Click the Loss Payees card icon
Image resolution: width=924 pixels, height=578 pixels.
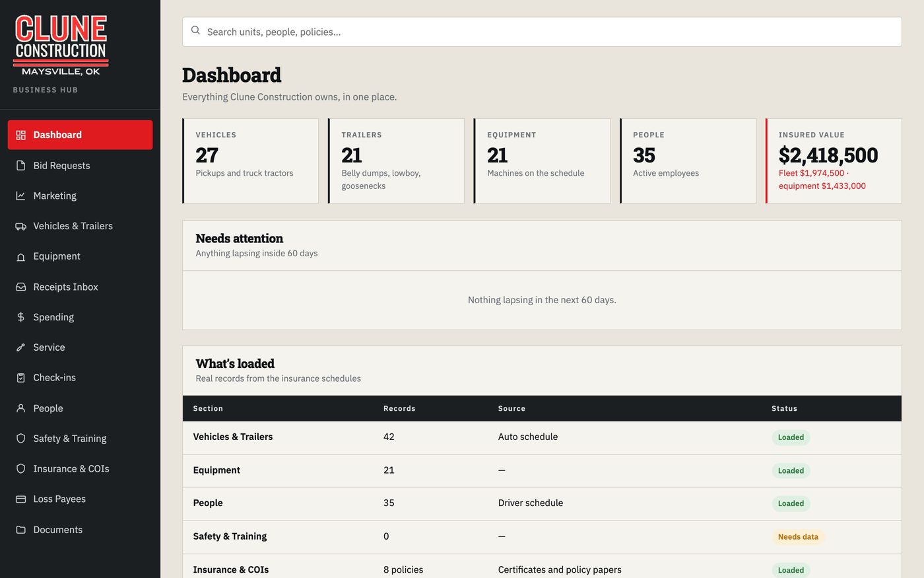coord(20,499)
